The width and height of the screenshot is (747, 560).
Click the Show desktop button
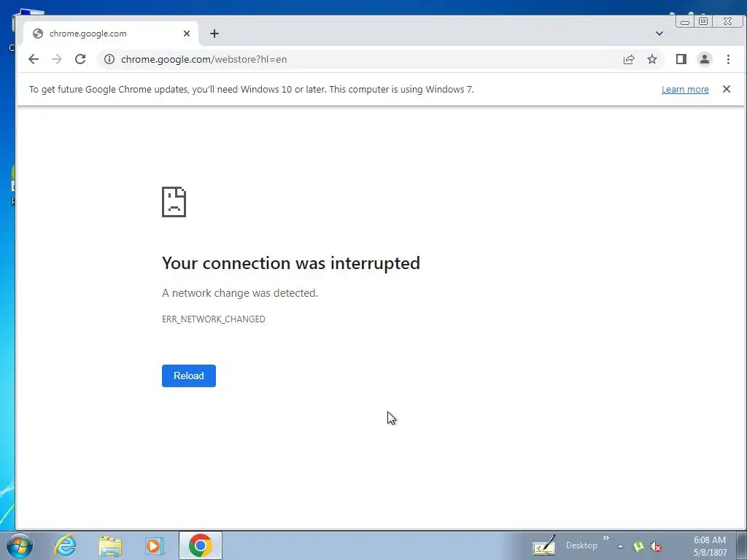click(742, 545)
